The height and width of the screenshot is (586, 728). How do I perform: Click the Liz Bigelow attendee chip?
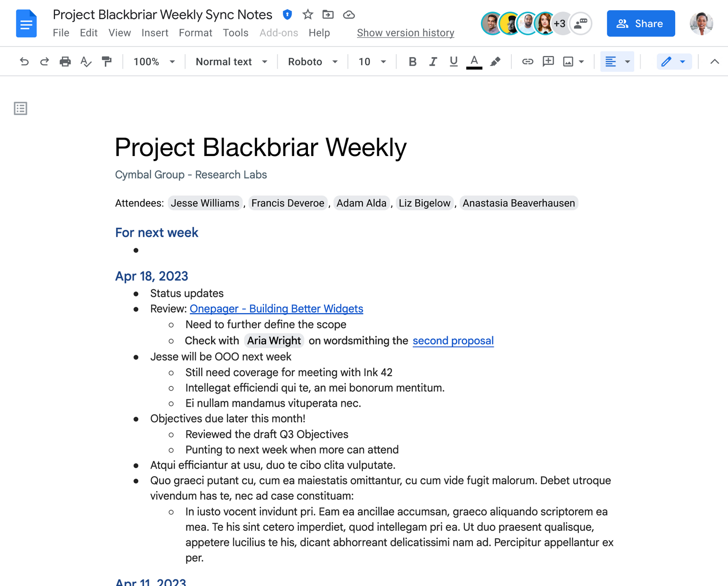pos(424,203)
